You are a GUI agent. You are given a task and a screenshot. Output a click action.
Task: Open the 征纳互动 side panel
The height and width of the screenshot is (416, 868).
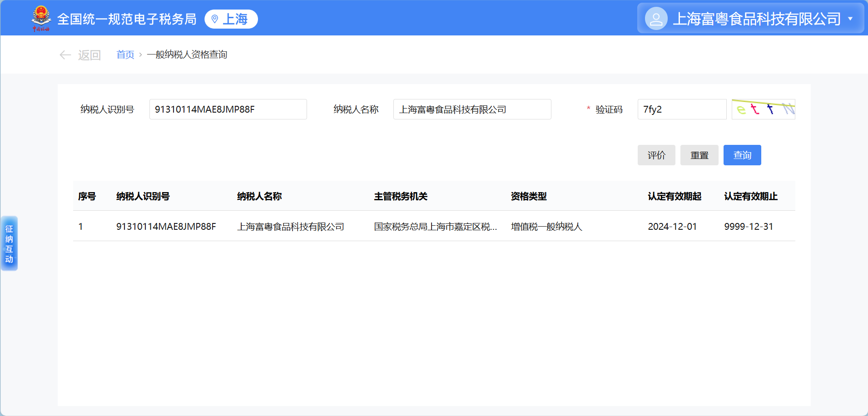click(x=9, y=243)
